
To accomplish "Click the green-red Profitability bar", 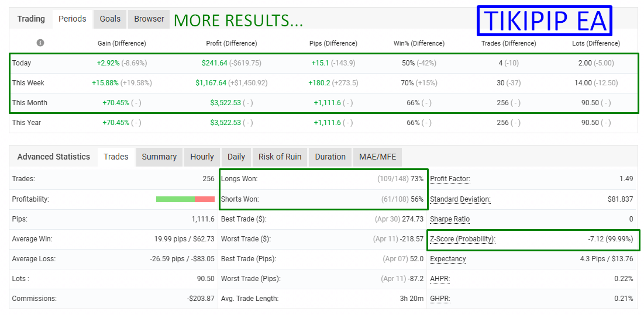I will pos(185,199).
